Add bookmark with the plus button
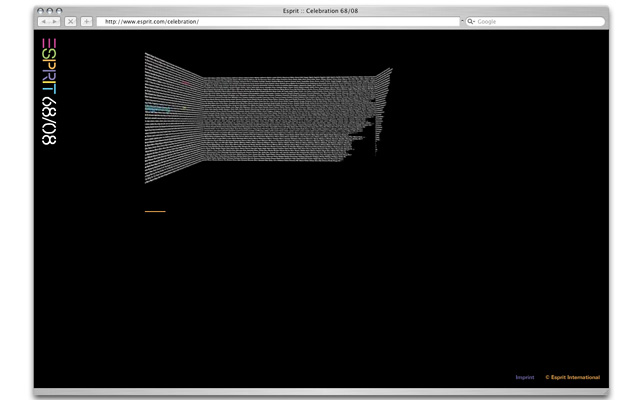Viewport: 640px width, 400px height. [87, 22]
